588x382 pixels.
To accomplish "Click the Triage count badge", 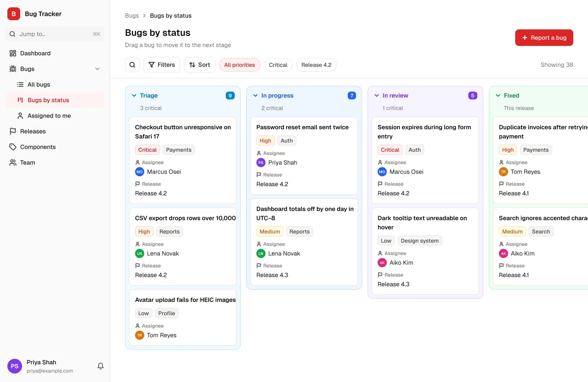I will (x=230, y=95).
